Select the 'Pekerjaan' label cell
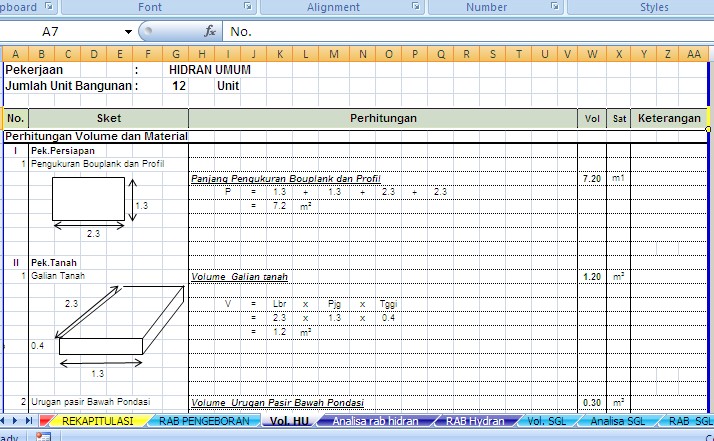Image resolution: width=714 pixels, height=441 pixels. [x=34, y=70]
